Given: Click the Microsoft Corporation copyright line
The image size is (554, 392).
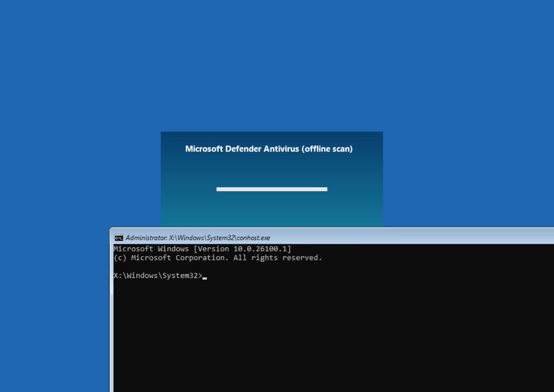Looking at the screenshot, I should point(217,258).
